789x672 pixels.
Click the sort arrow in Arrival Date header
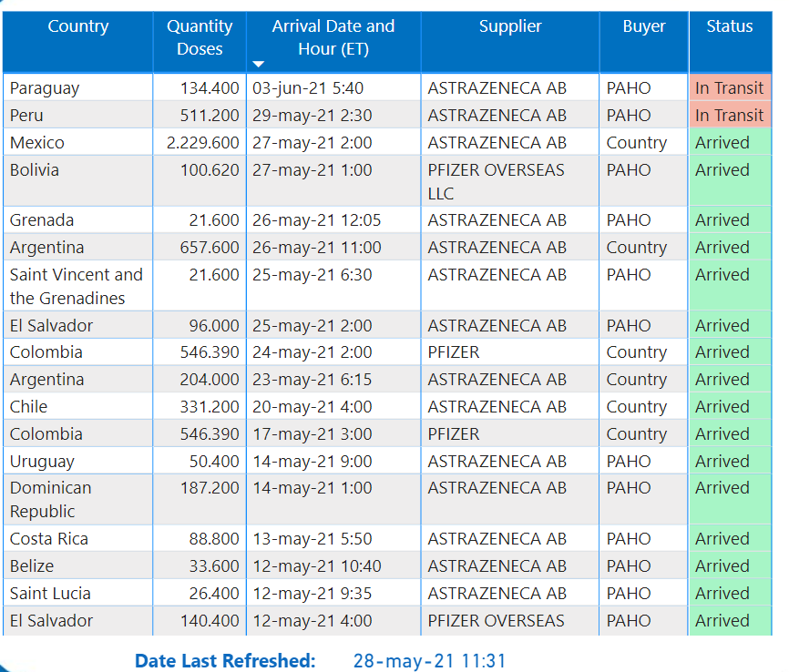click(258, 64)
